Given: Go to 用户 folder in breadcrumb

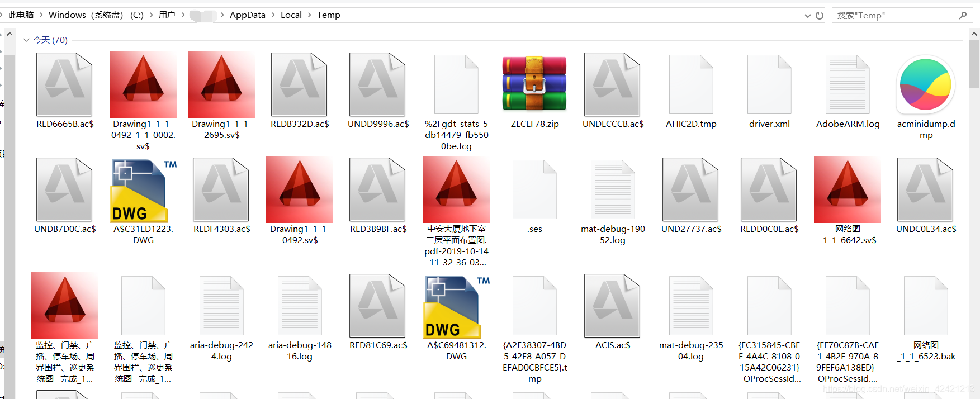Looking at the screenshot, I should [x=167, y=15].
